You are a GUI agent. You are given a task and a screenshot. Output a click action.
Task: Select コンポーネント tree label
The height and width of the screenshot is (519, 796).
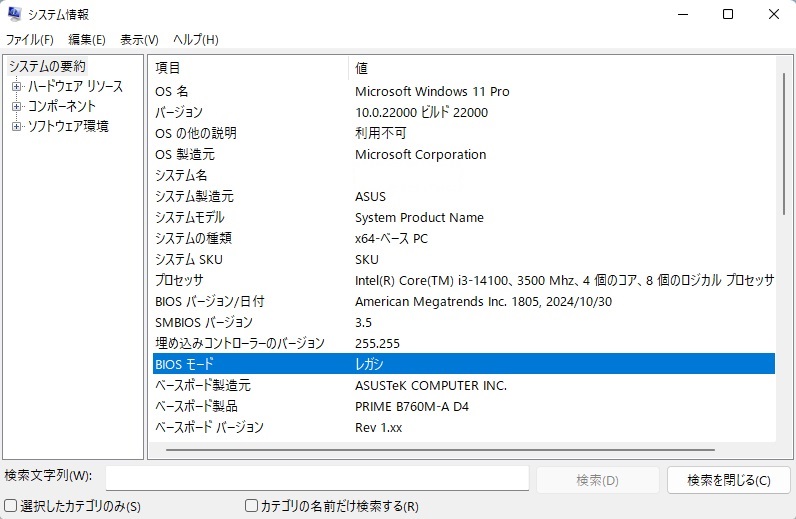(x=61, y=106)
